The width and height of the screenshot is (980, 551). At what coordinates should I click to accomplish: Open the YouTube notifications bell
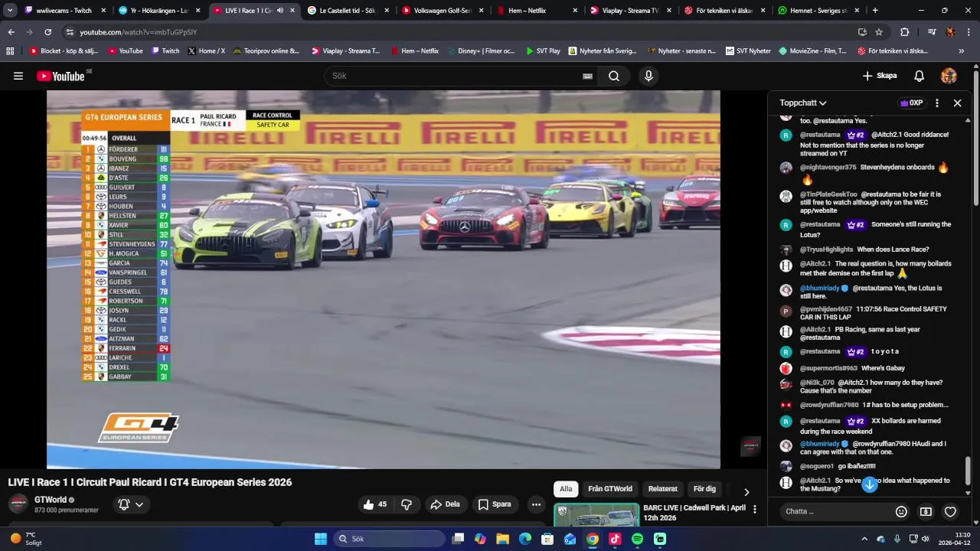pyautogui.click(x=919, y=76)
